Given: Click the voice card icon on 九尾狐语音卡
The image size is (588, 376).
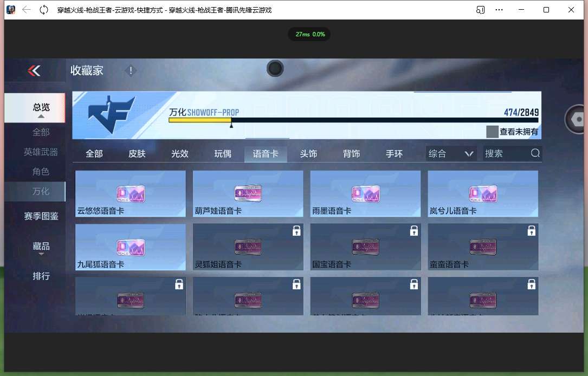Looking at the screenshot, I should [x=131, y=248].
